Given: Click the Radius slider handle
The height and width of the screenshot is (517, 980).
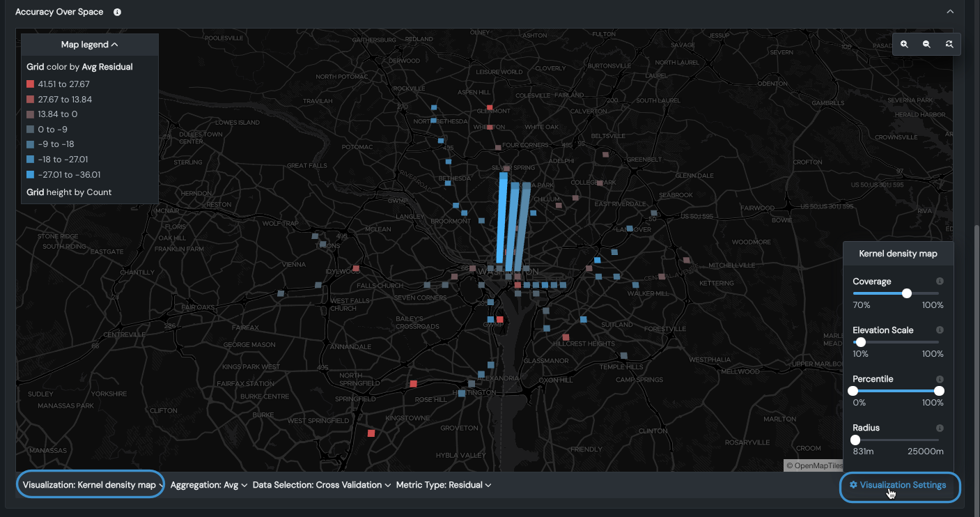Looking at the screenshot, I should 855,440.
